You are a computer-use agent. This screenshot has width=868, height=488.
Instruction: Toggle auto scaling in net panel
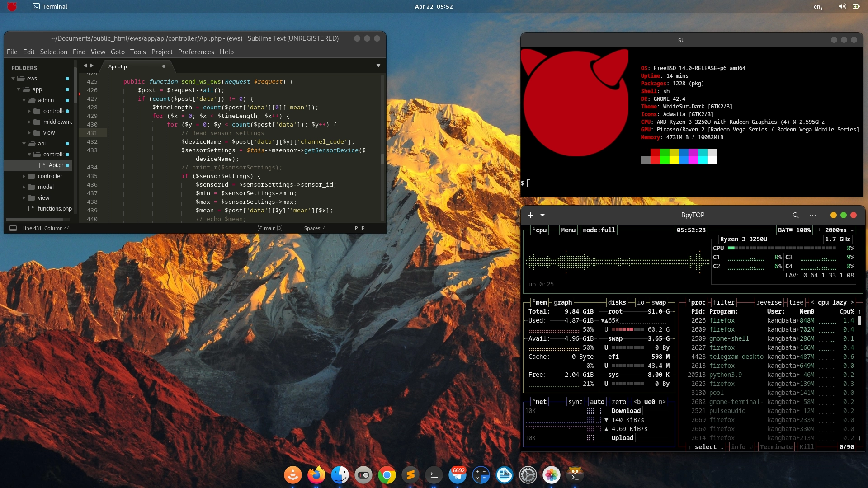click(597, 402)
